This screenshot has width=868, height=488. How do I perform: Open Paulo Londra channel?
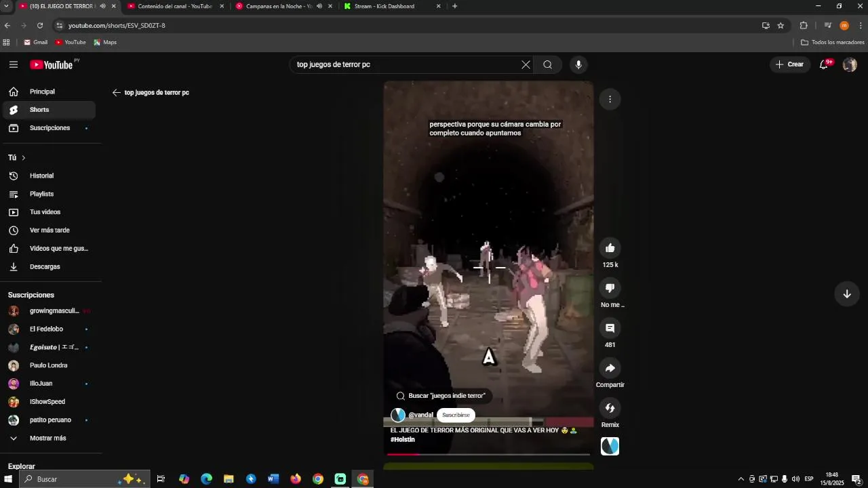(49, 366)
